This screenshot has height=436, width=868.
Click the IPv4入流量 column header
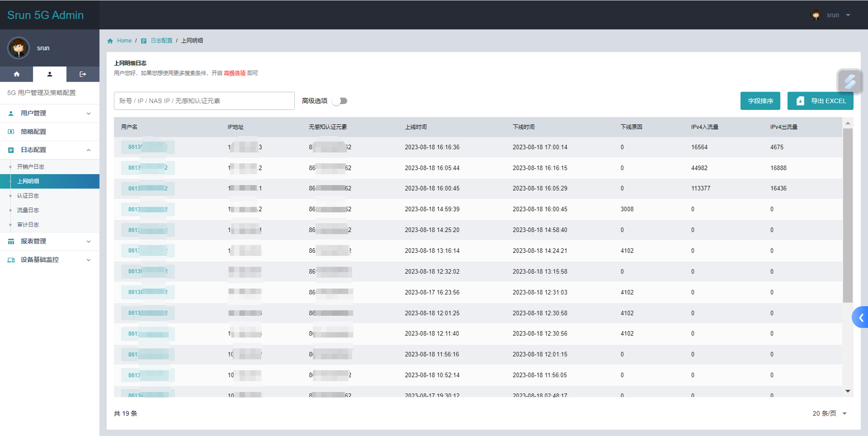(705, 127)
